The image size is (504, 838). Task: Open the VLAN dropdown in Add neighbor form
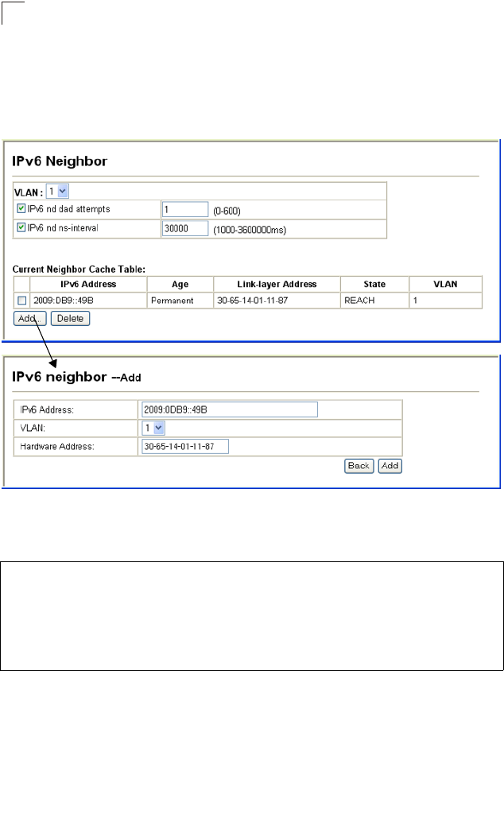[153, 428]
